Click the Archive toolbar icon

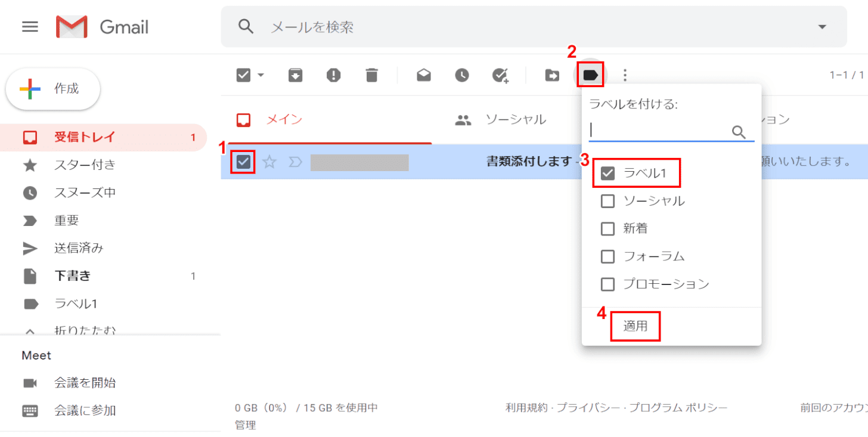[x=296, y=75]
